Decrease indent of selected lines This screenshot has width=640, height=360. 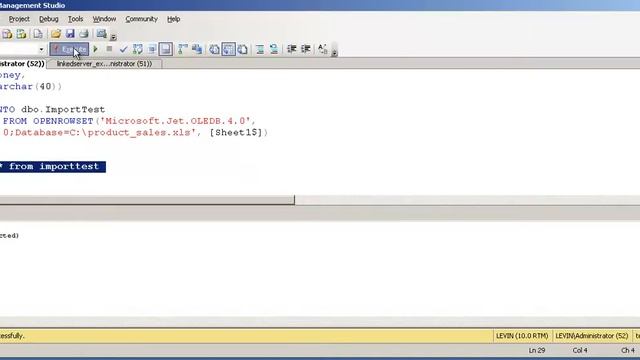[291, 49]
